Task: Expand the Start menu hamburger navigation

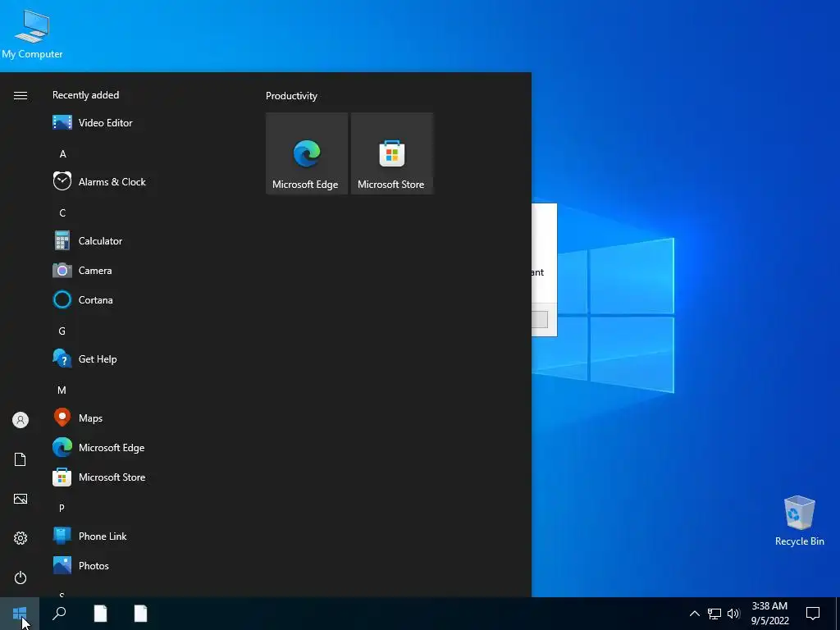Action: [21, 95]
